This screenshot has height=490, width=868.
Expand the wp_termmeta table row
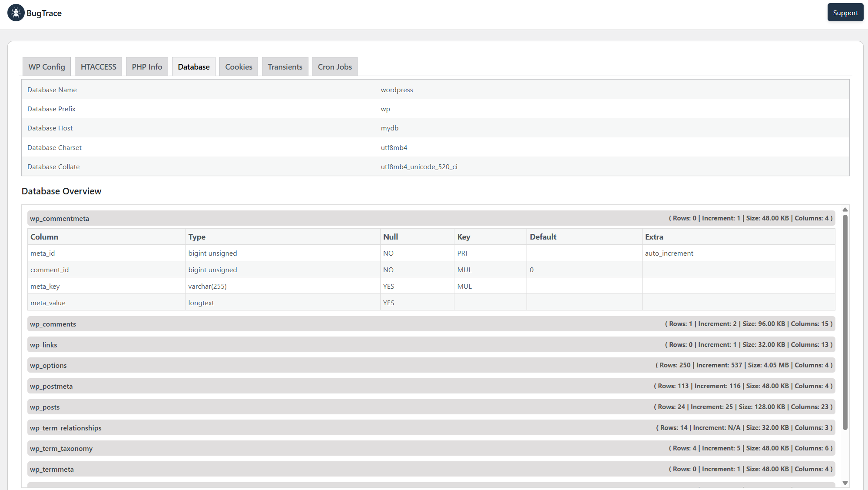click(431, 469)
